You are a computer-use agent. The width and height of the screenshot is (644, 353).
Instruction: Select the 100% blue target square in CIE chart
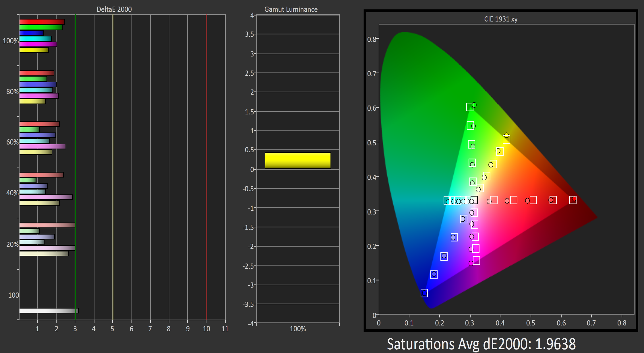coord(424,293)
